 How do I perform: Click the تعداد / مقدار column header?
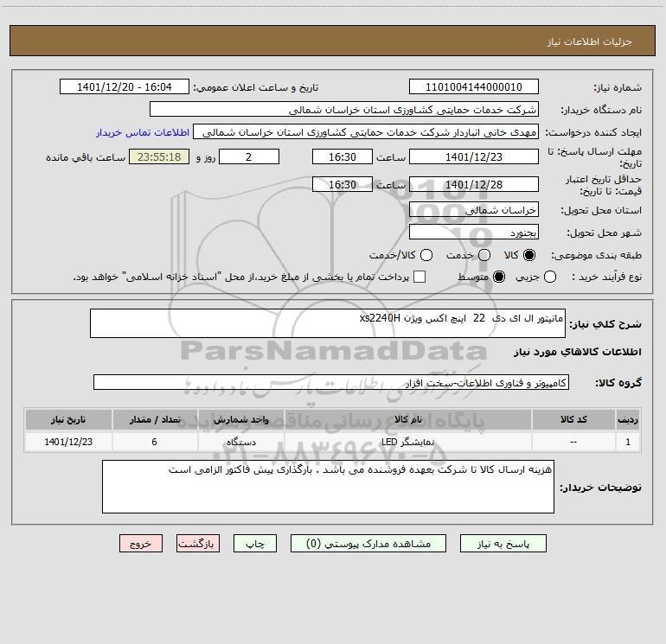[x=155, y=419]
